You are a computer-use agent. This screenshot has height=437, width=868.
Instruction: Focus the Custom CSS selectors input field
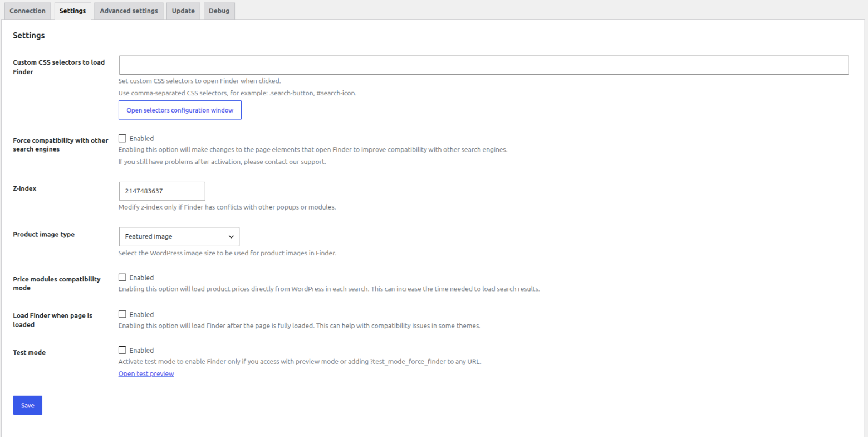click(483, 65)
